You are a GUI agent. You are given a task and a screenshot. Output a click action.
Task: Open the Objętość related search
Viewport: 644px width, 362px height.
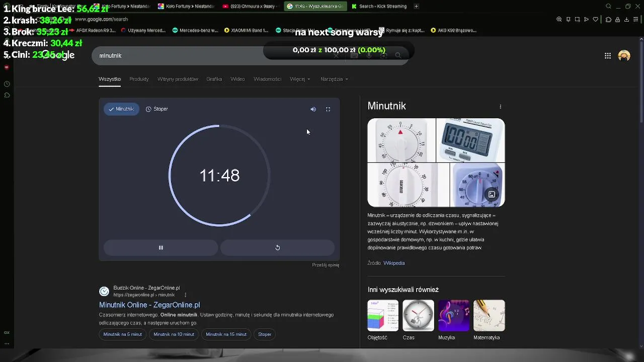pos(383,320)
